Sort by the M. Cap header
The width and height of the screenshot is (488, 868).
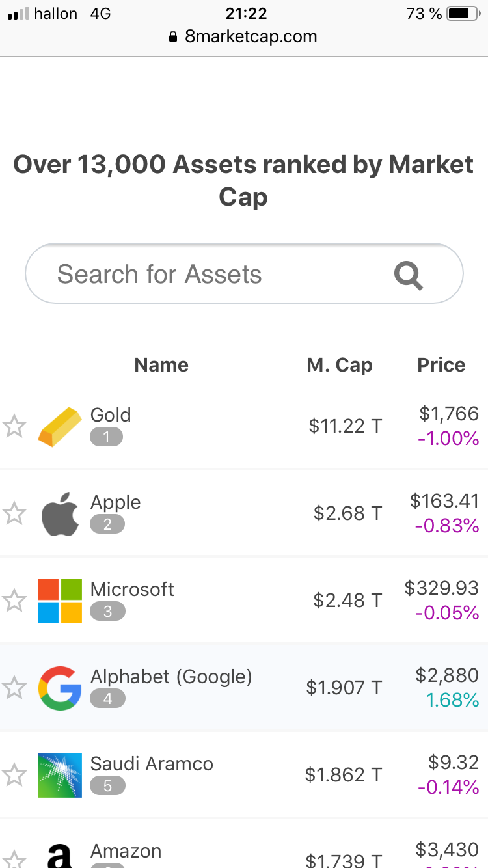(340, 365)
